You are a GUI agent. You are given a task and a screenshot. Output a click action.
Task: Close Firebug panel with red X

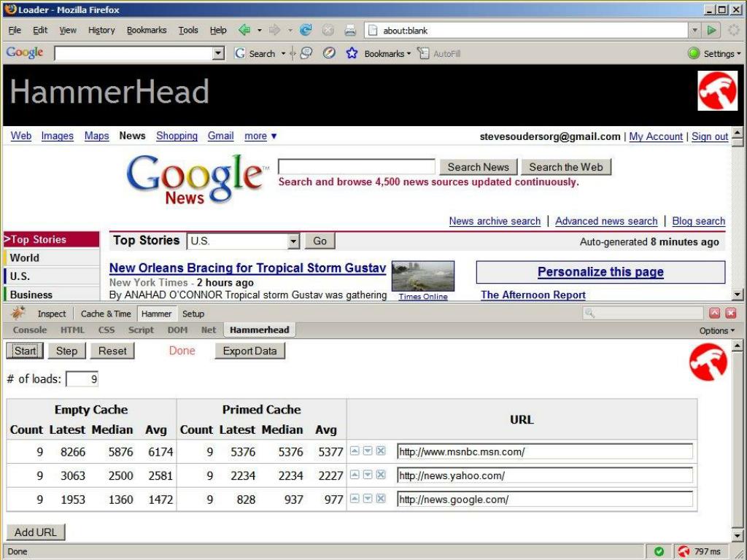click(x=731, y=313)
